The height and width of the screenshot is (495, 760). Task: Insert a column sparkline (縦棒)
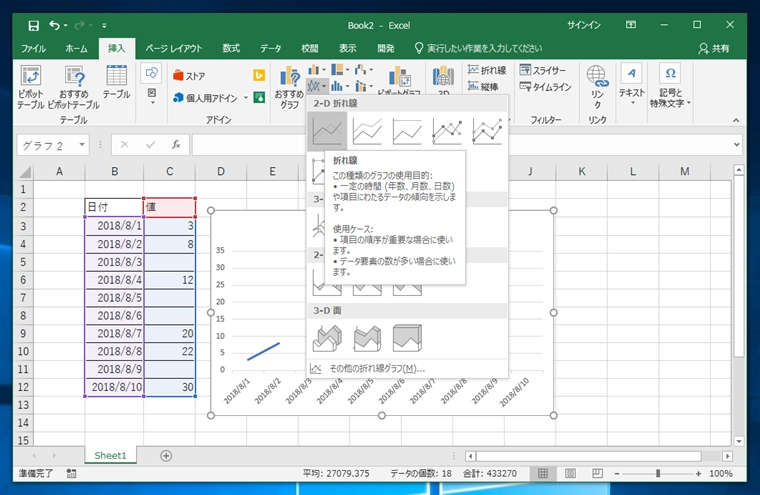483,87
